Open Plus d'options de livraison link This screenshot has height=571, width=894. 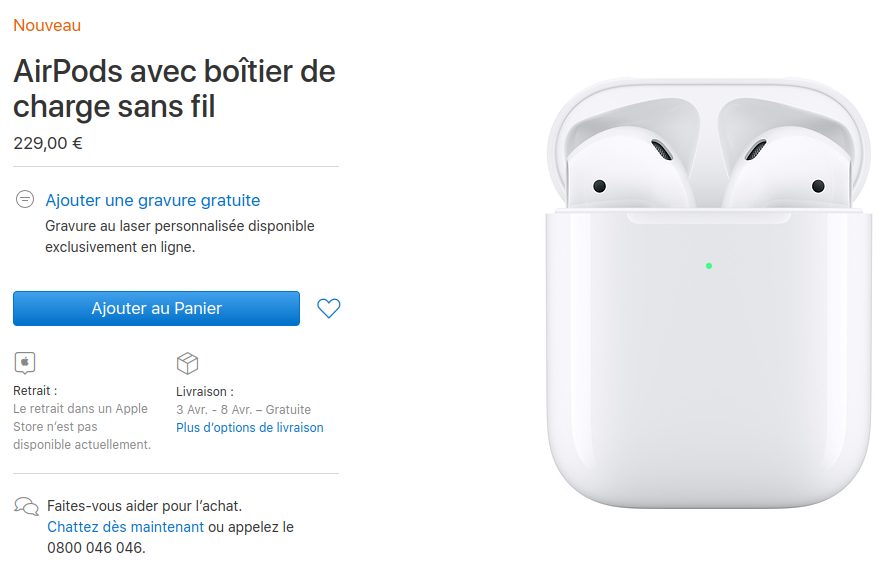coord(250,427)
